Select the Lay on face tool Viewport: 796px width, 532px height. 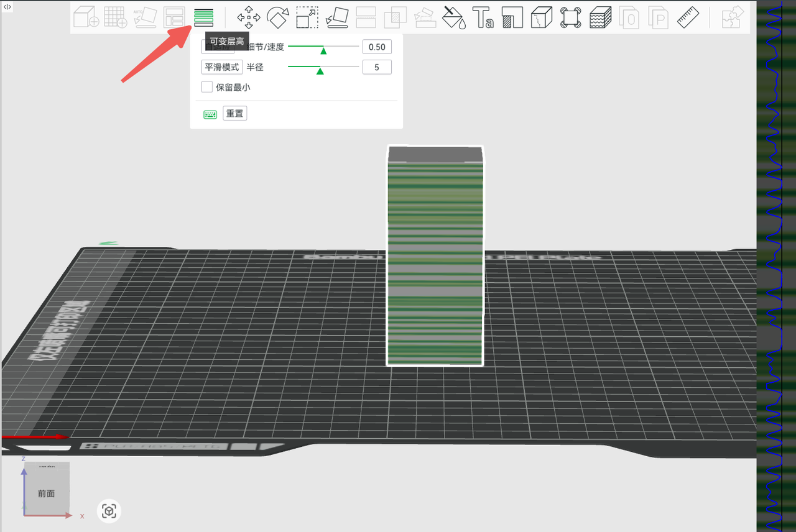coord(336,17)
